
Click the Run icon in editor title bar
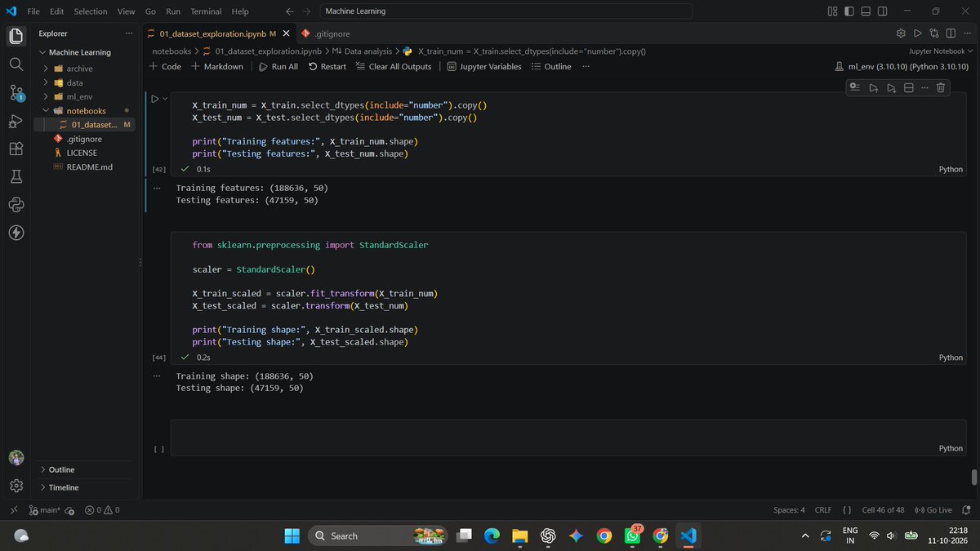pyautogui.click(x=918, y=33)
